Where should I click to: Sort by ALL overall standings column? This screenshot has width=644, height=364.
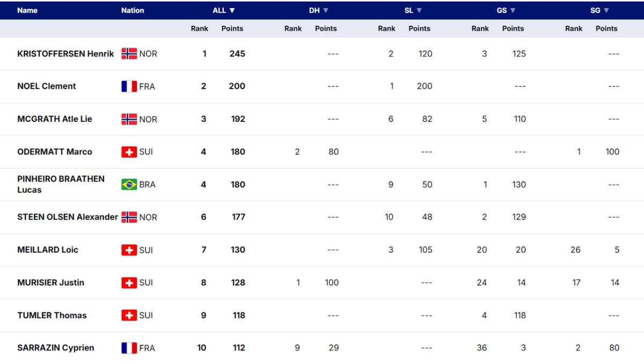[x=224, y=10]
